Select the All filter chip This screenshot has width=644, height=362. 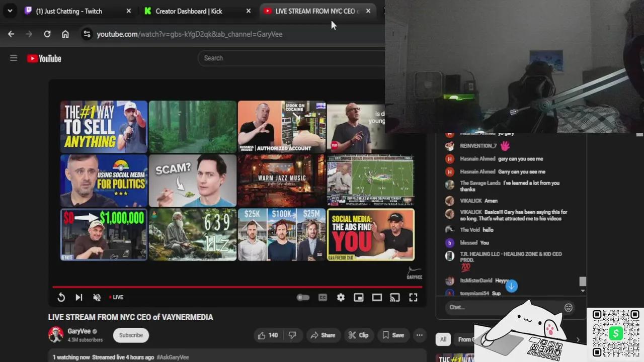tap(443, 339)
